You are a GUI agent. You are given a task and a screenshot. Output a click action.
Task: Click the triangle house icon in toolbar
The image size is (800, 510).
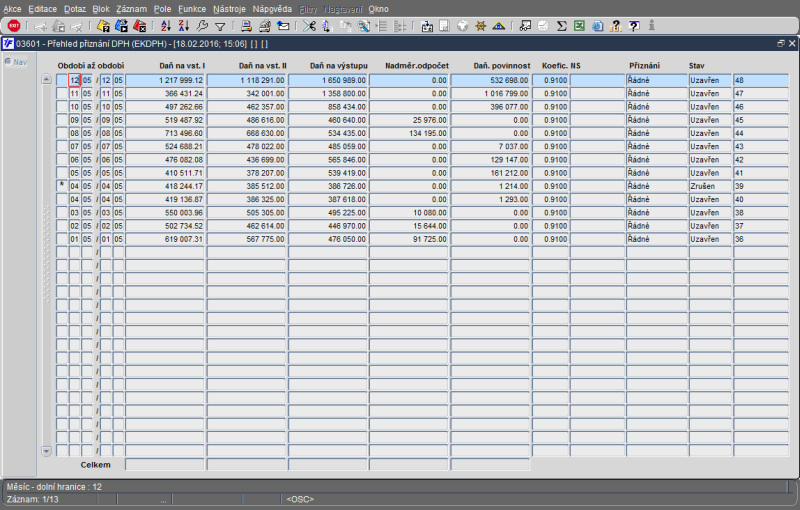498,26
